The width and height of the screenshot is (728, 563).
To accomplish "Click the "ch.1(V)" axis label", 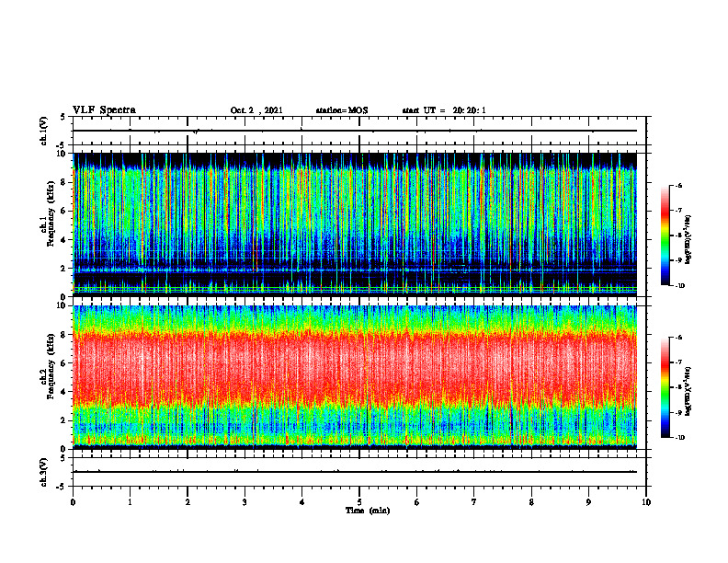I will [44, 131].
